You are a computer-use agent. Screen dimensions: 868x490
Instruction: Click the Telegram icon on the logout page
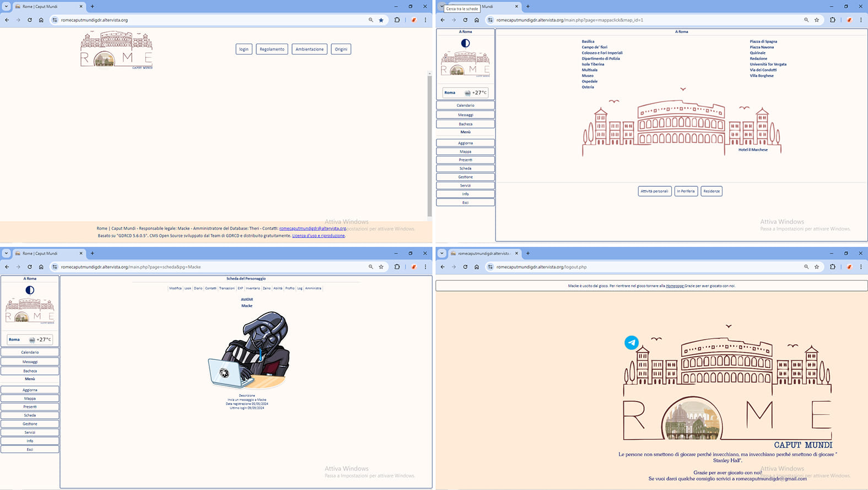click(632, 342)
